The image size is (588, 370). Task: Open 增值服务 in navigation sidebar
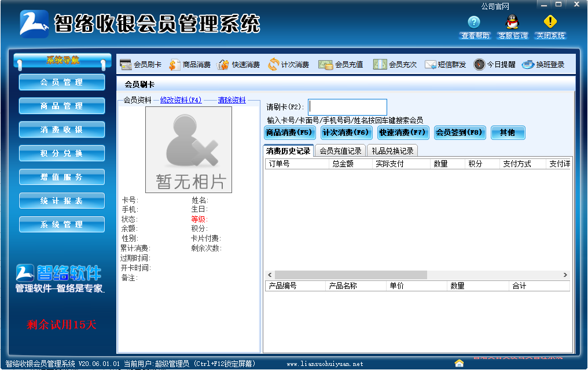(62, 177)
